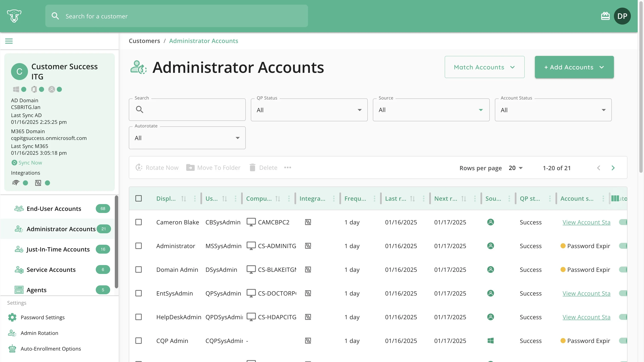
Task: Sort by Computer column arrows
Action: [278, 199]
